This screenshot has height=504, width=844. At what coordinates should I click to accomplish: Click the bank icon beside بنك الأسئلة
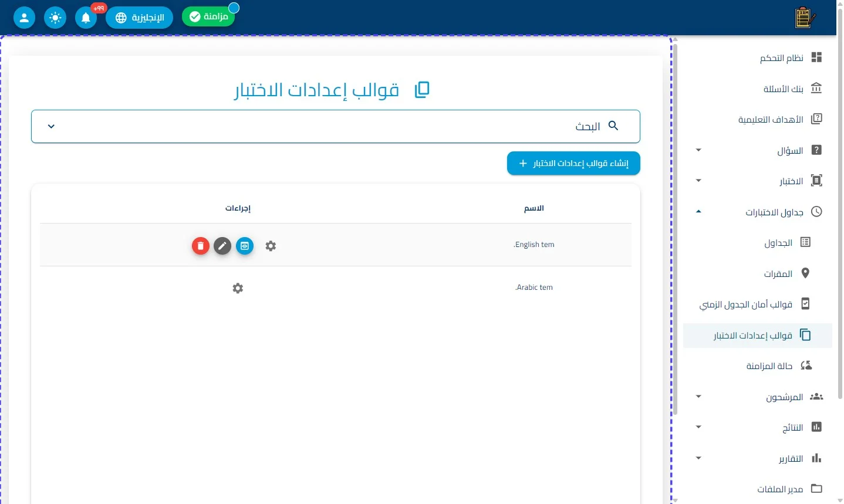[x=816, y=88]
